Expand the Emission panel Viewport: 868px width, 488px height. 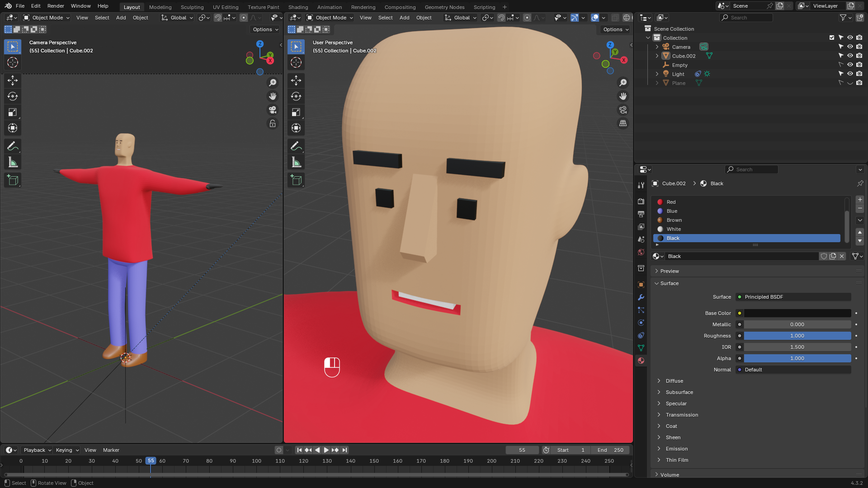(677, 449)
